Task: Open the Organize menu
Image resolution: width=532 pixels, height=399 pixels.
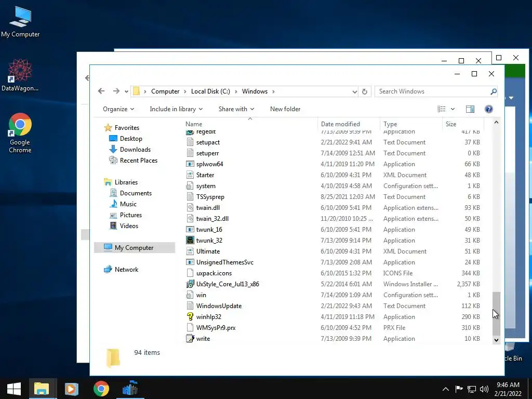Action: click(118, 109)
